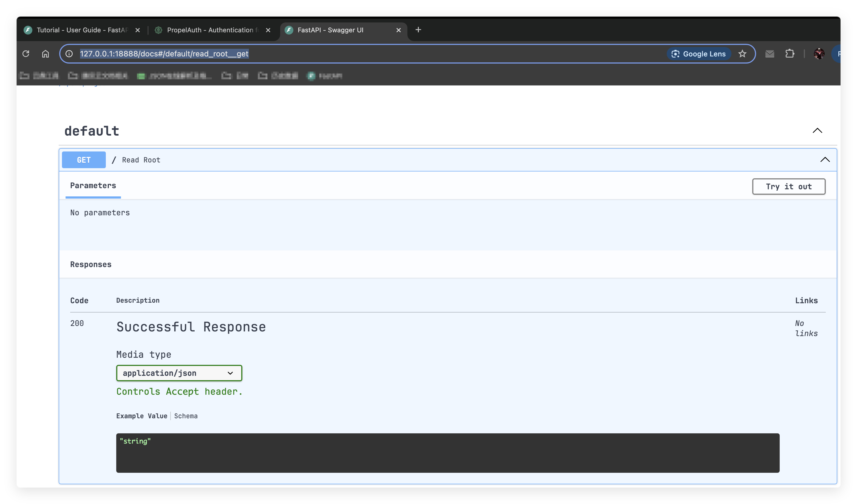Screen dimensions: 857x504
Task: Open the application/json media type dropdown
Action: 179,373
